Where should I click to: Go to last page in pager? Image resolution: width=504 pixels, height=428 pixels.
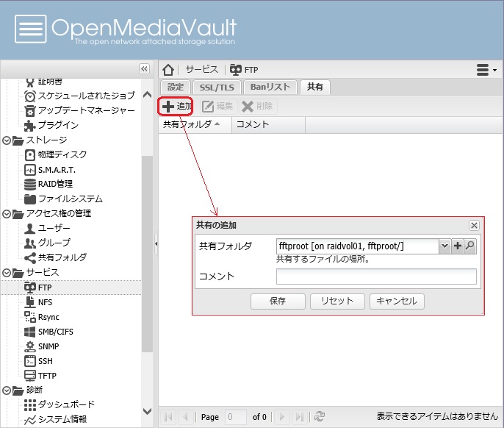click(300, 417)
